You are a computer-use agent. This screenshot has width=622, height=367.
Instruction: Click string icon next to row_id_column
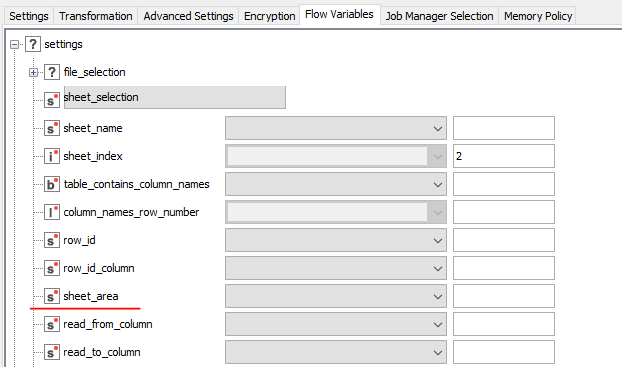[x=52, y=268]
